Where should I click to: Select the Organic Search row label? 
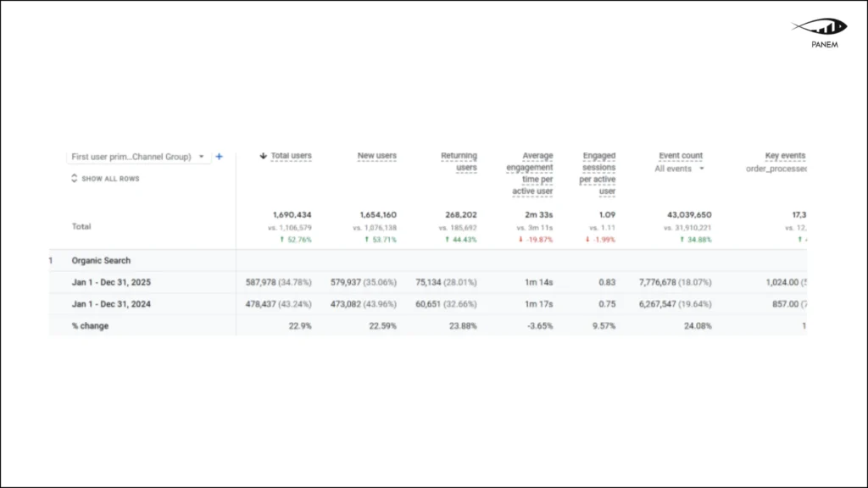101,261
